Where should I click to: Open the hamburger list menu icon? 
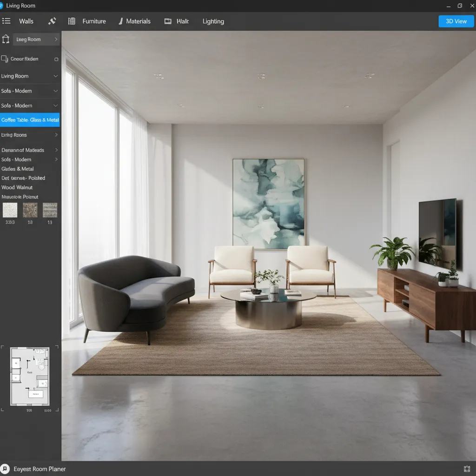point(7,21)
